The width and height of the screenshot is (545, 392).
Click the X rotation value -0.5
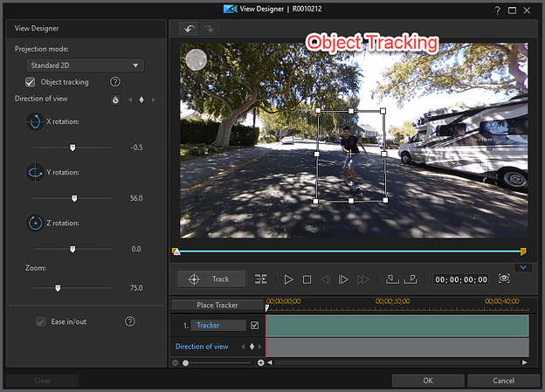click(x=136, y=148)
